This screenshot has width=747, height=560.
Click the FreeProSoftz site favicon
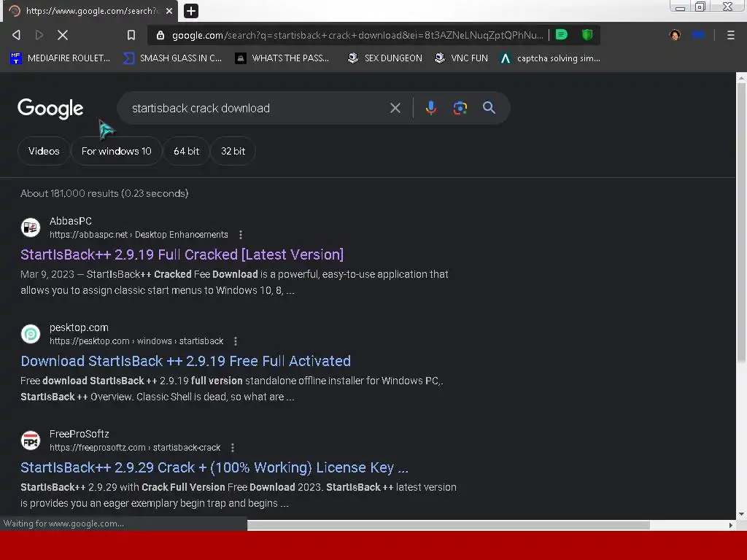[31, 440]
